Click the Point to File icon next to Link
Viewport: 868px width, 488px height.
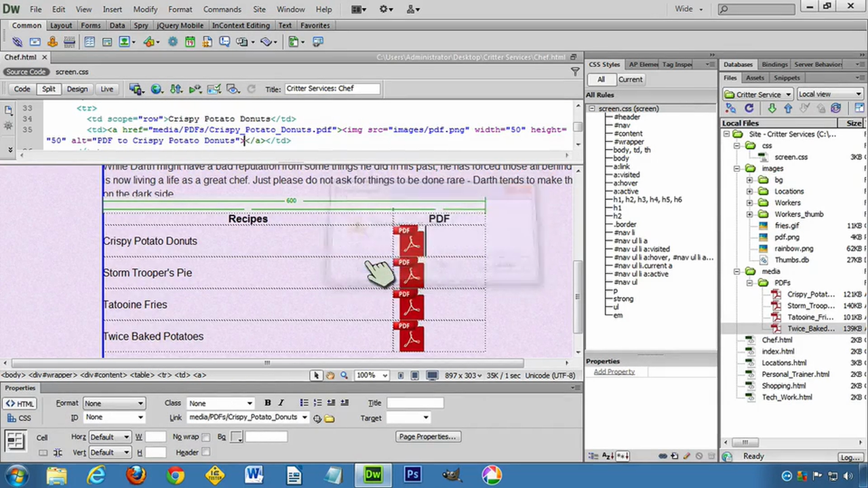pos(317,418)
